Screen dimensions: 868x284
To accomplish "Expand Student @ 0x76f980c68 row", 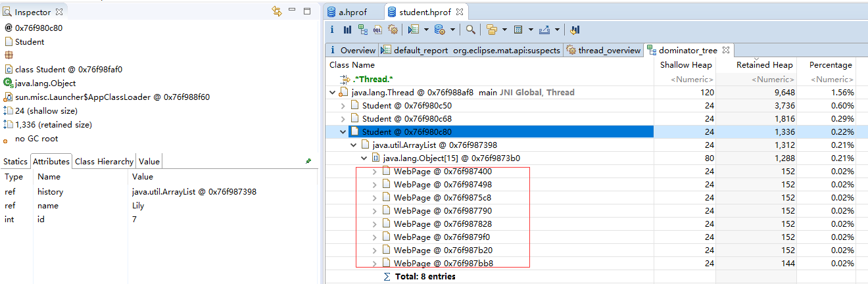I will (343, 119).
